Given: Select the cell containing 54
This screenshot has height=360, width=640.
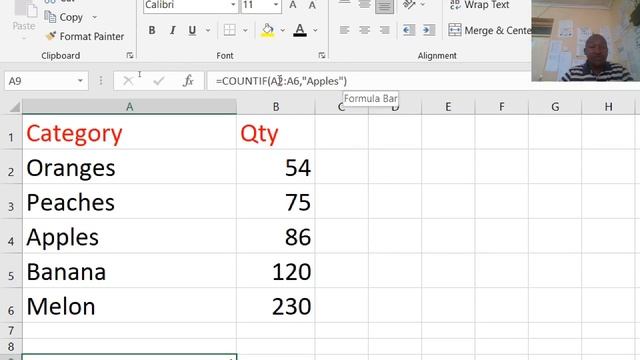Looking at the screenshot, I should [x=276, y=167].
